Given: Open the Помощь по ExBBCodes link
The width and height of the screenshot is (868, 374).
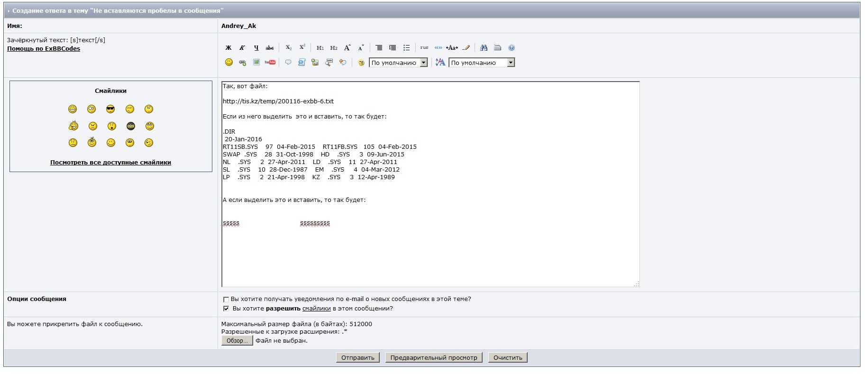Looking at the screenshot, I should point(44,49).
